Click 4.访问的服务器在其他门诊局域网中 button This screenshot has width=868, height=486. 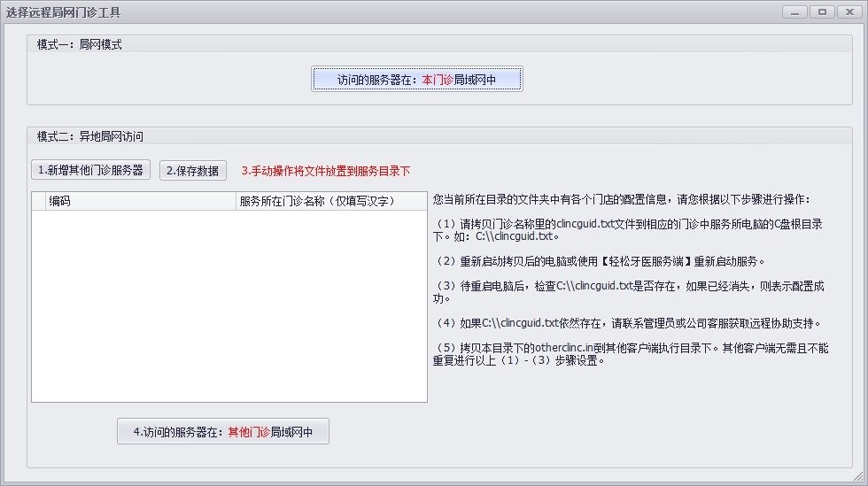pos(223,432)
